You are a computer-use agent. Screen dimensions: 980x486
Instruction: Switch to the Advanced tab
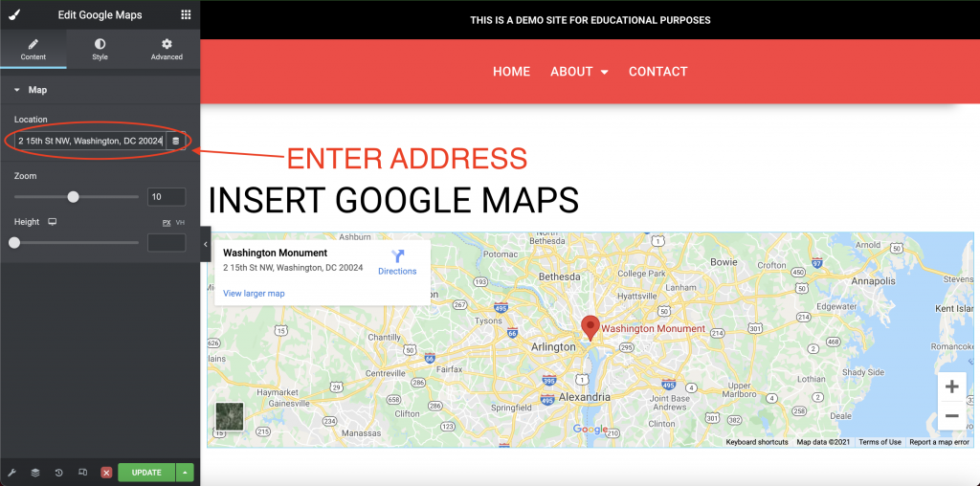[x=167, y=49]
